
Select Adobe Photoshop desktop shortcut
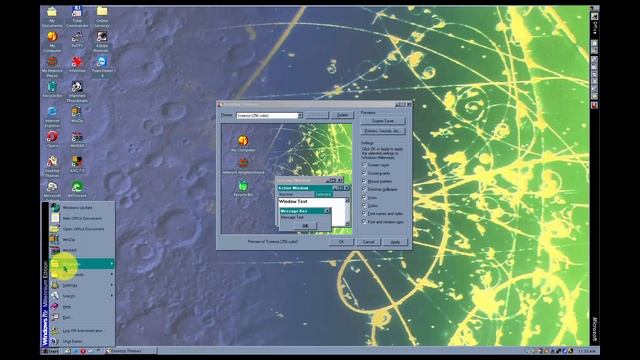(x=102, y=42)
